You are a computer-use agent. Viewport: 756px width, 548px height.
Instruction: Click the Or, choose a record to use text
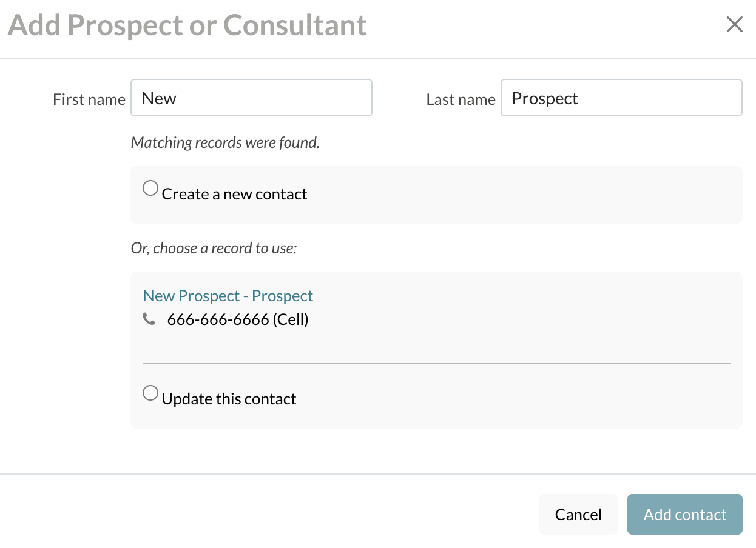(214, 248)
